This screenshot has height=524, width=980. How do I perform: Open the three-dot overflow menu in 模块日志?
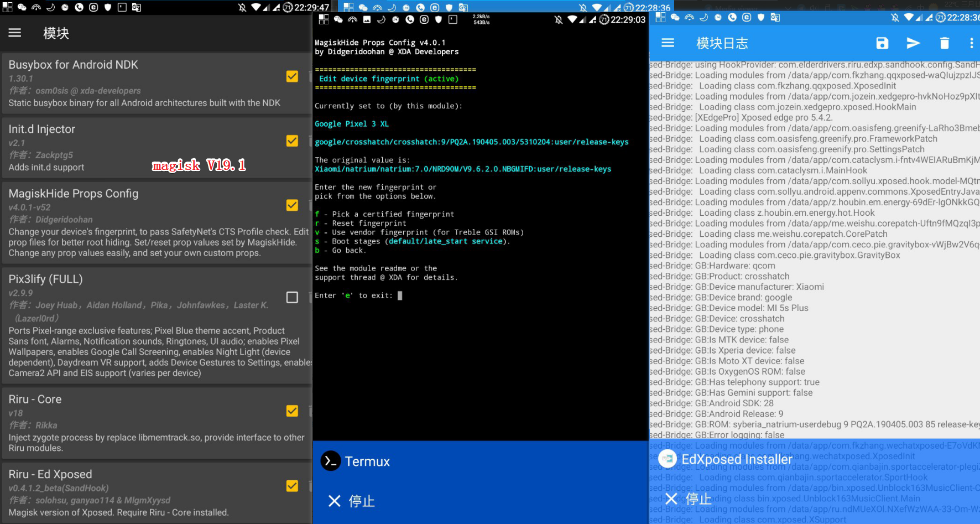tap(972, 43)
